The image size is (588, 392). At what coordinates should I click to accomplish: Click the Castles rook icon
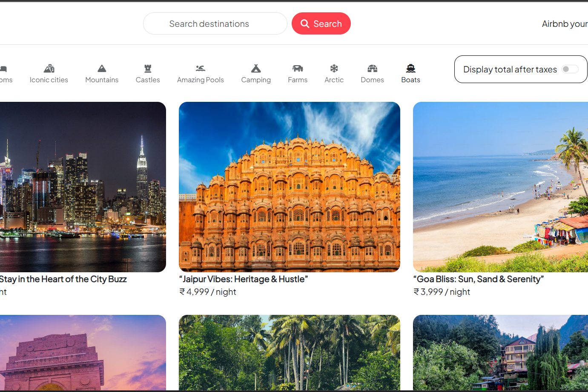click(x=148, y=68)
